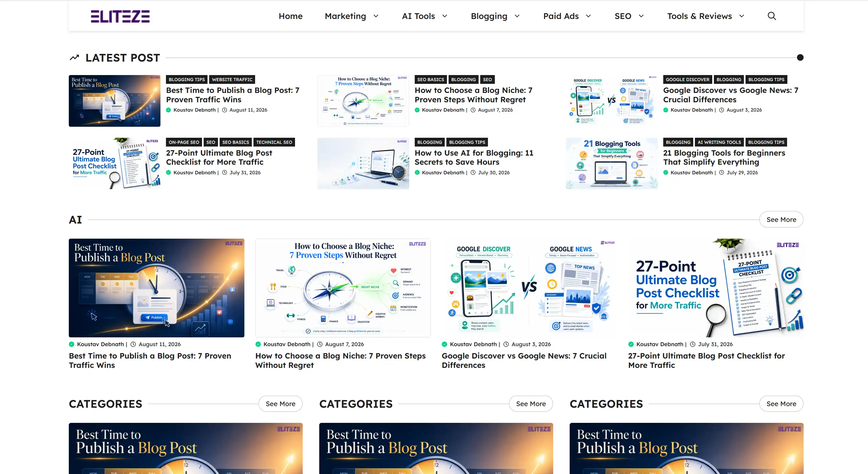This screenshot has width=868, height=474.
Task: Open the AI Tools nav item
Action: coord(418,16)
